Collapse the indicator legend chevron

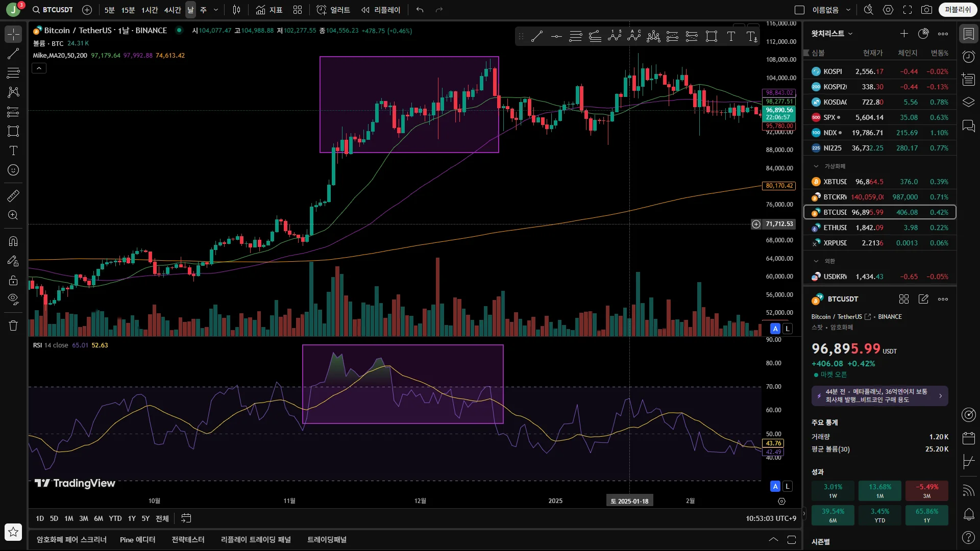point(39,68)
